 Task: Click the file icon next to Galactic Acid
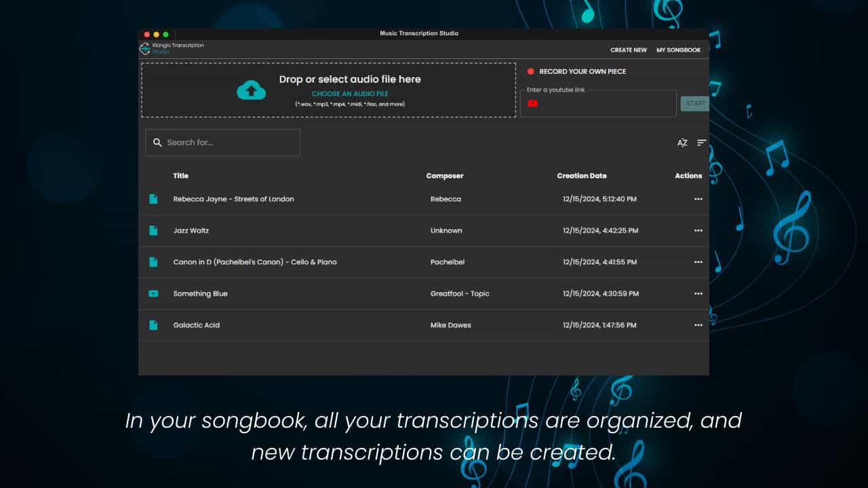[153, 325]
